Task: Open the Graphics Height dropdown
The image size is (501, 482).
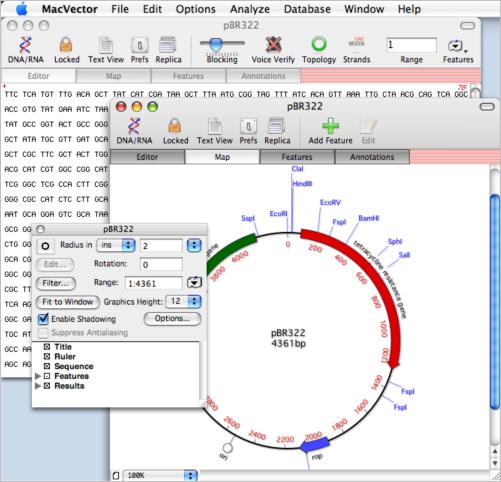Action: coord(183,301)
